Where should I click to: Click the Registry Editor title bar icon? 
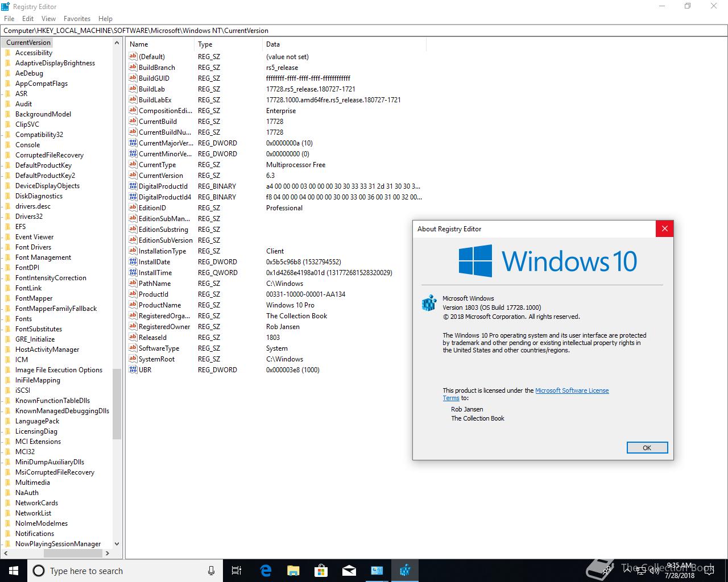coord(6,6)
